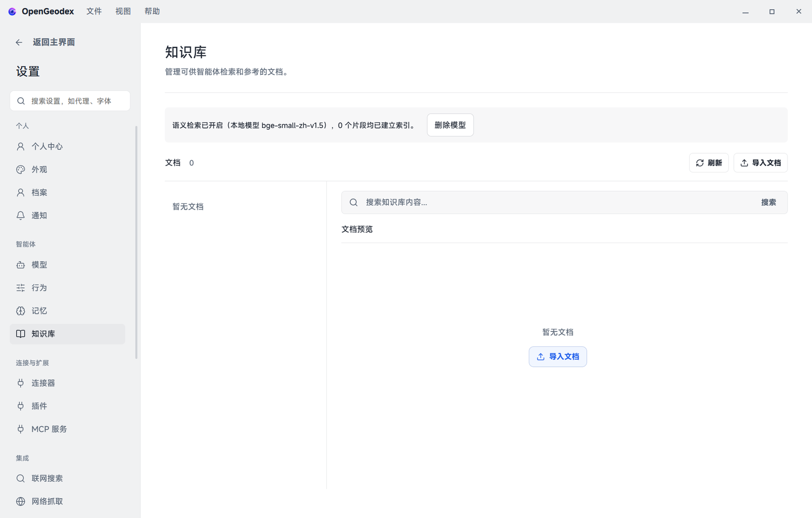
Task: Click the centered blue 导入文档 button
Action: tap(558, 357)
